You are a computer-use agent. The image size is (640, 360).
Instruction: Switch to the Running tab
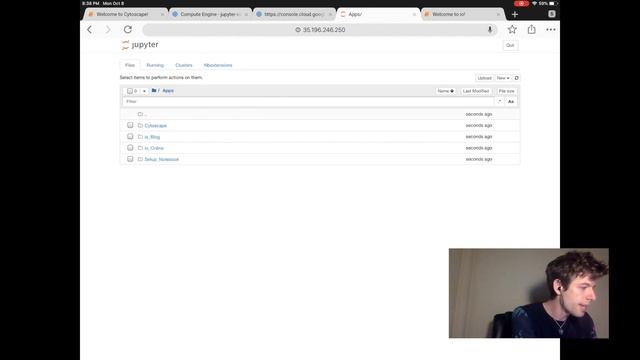[155, 65]
